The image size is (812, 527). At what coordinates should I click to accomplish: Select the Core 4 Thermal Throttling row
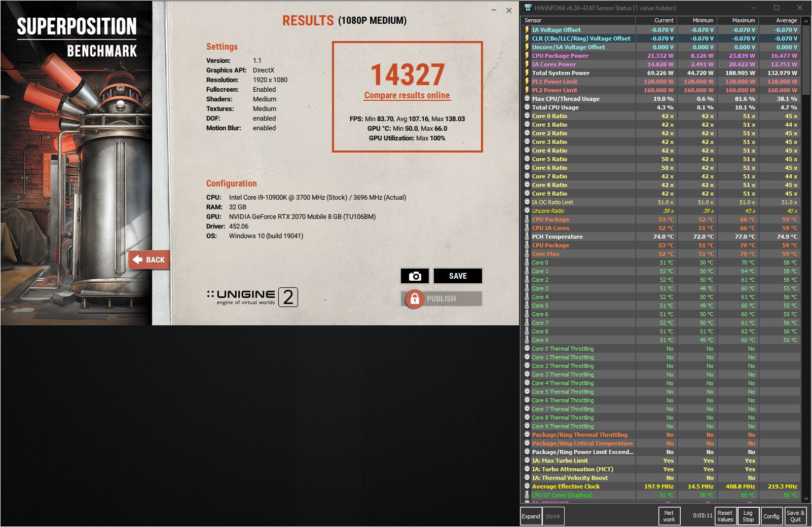tap(660, 383)
